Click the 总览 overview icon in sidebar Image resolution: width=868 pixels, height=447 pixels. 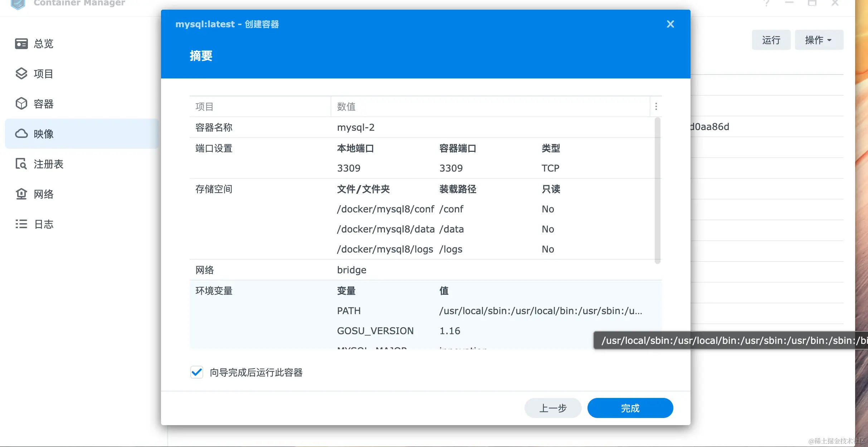[x=21, y=44]
